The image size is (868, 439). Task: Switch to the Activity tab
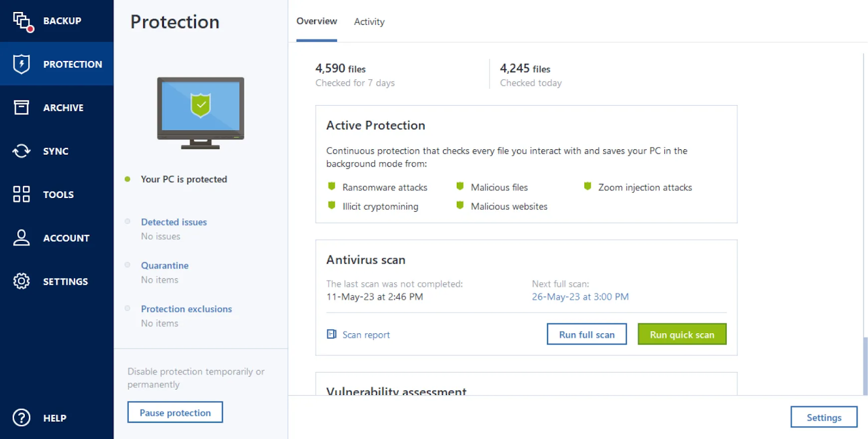369,22
